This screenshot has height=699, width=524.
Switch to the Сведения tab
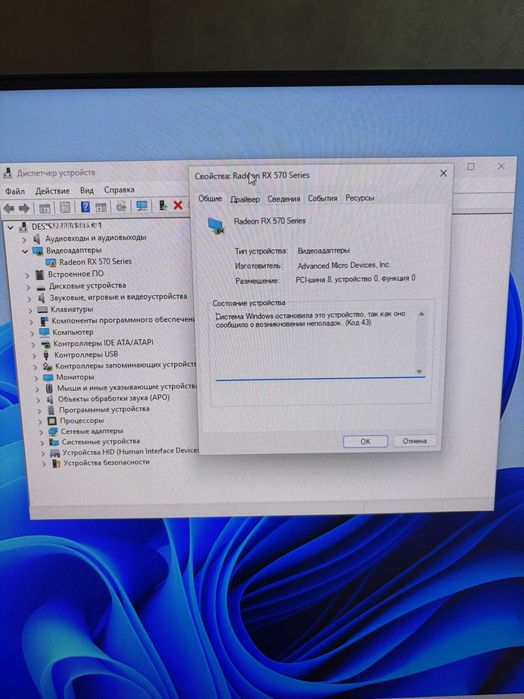[284, 199]
